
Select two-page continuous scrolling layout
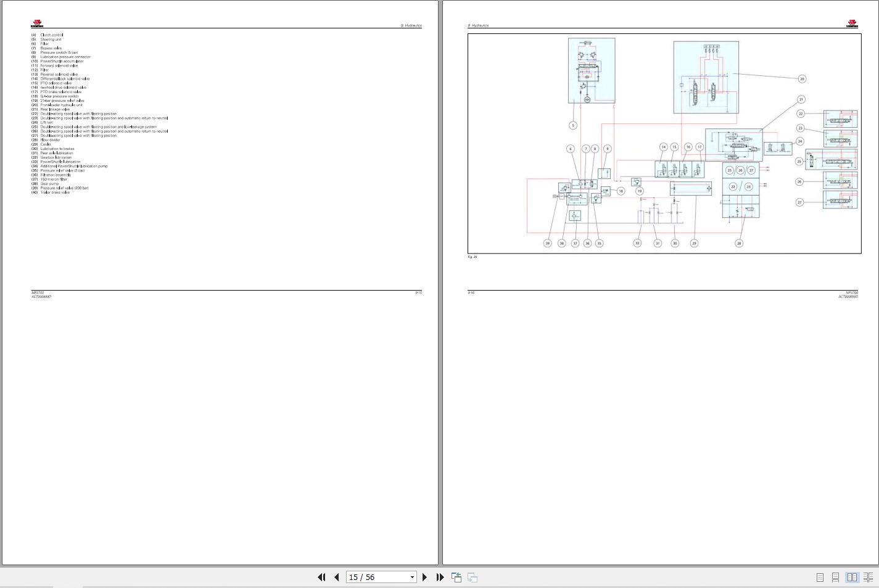click(868, 577)
